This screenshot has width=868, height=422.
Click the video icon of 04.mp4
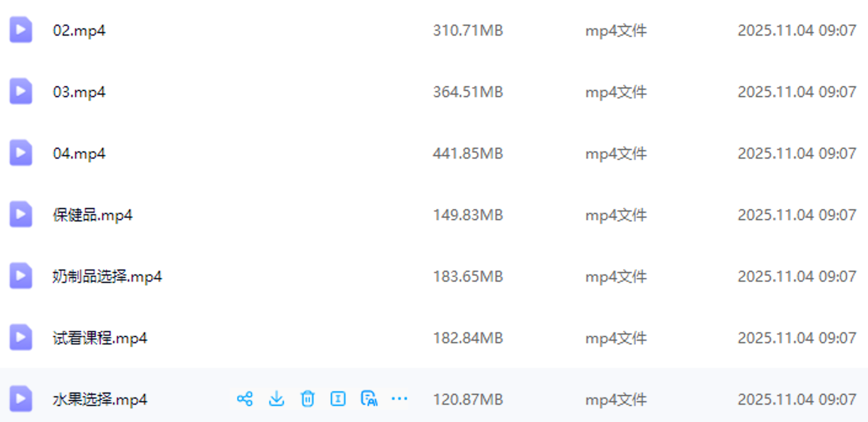(21, 153)
